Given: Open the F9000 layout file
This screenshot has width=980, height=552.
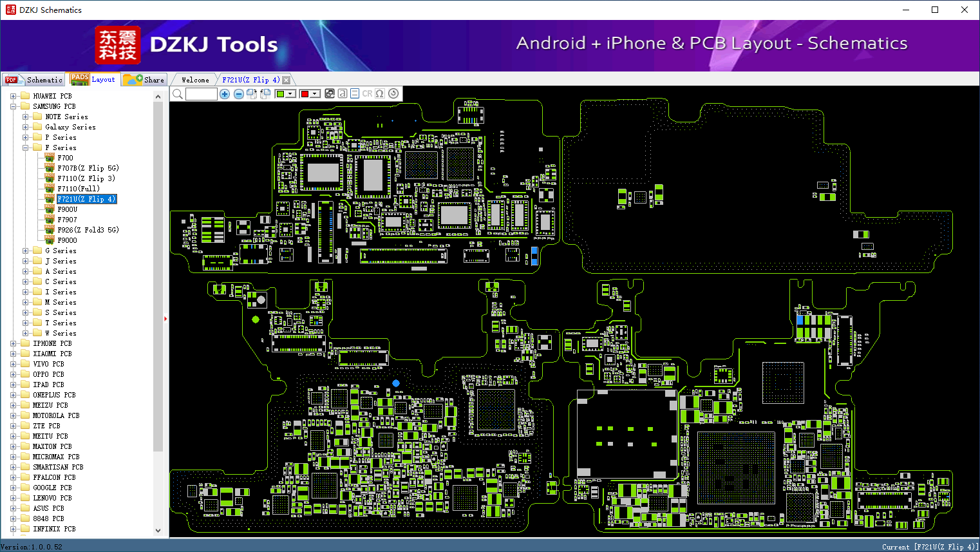Looking at the screenshot, I should [67, 240].
